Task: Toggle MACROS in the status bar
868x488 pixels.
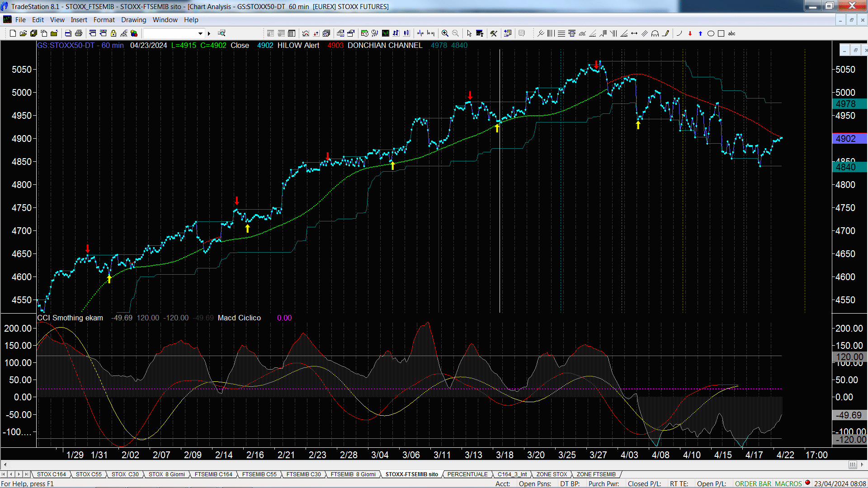Action: tap(788, 484)
